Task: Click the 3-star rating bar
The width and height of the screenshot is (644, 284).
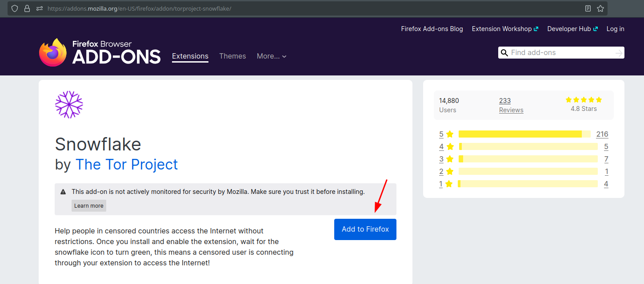Action: click(528, 159)
